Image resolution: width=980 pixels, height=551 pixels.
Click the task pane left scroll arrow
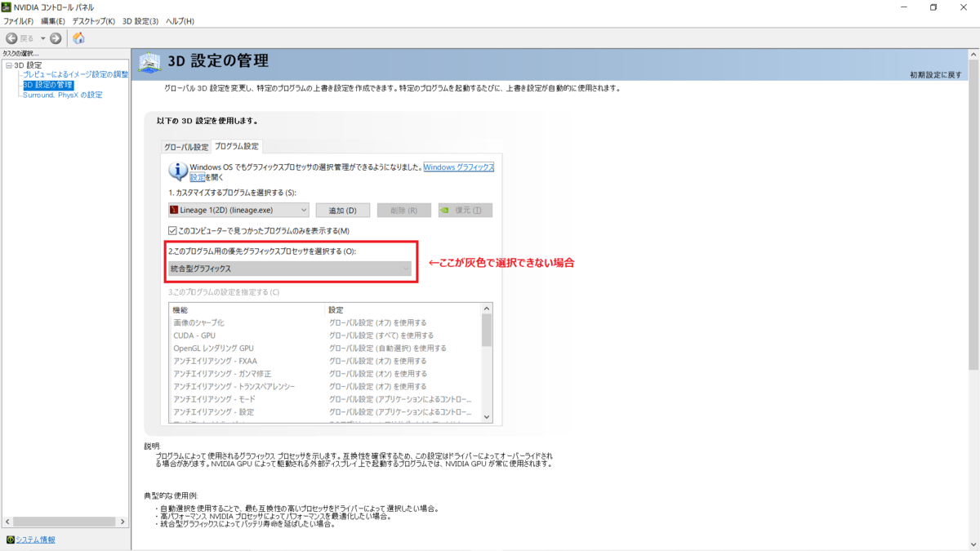point(7,522)
